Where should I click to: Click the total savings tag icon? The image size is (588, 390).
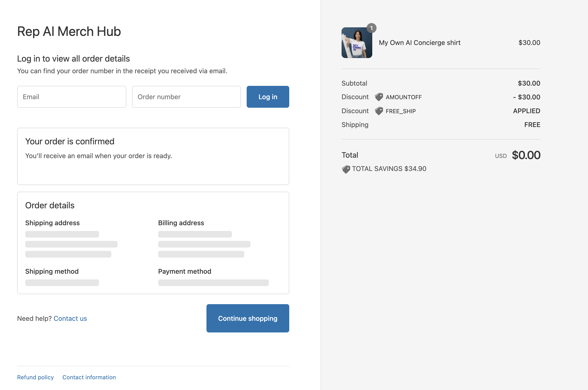click(346, 169)
